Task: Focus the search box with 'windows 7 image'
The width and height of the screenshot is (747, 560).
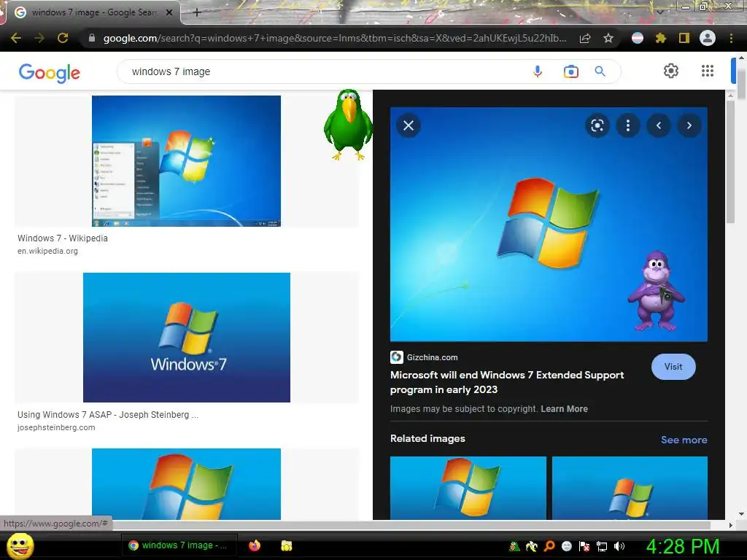Action: click(324, 71)
